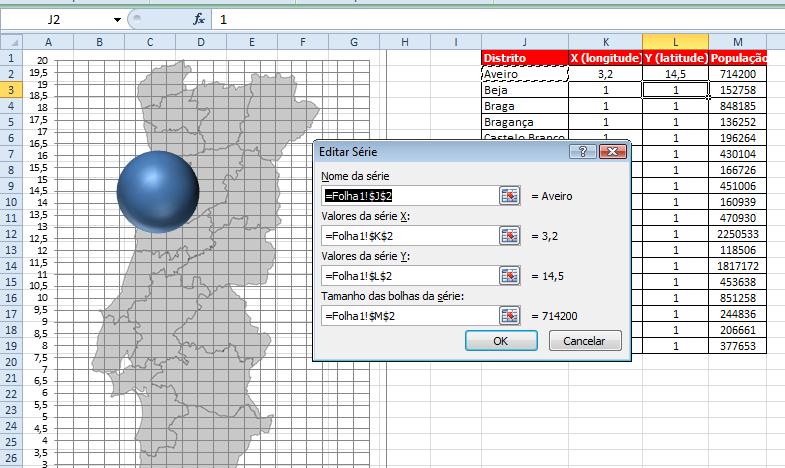This screenshot has height=468, width=785.
Task: Click the Tamanho das bolhas field
Action: pyautogui.click(x=410, y=316)
